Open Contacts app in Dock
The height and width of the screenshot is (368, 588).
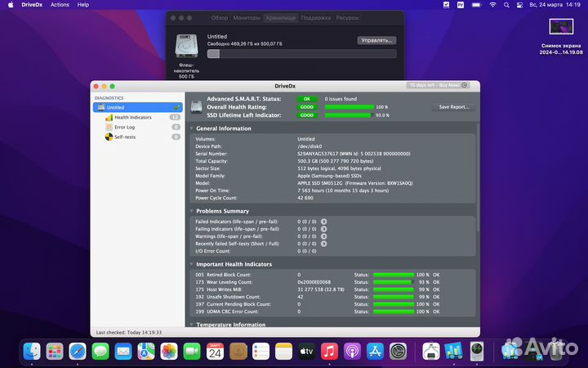point(238,352)
